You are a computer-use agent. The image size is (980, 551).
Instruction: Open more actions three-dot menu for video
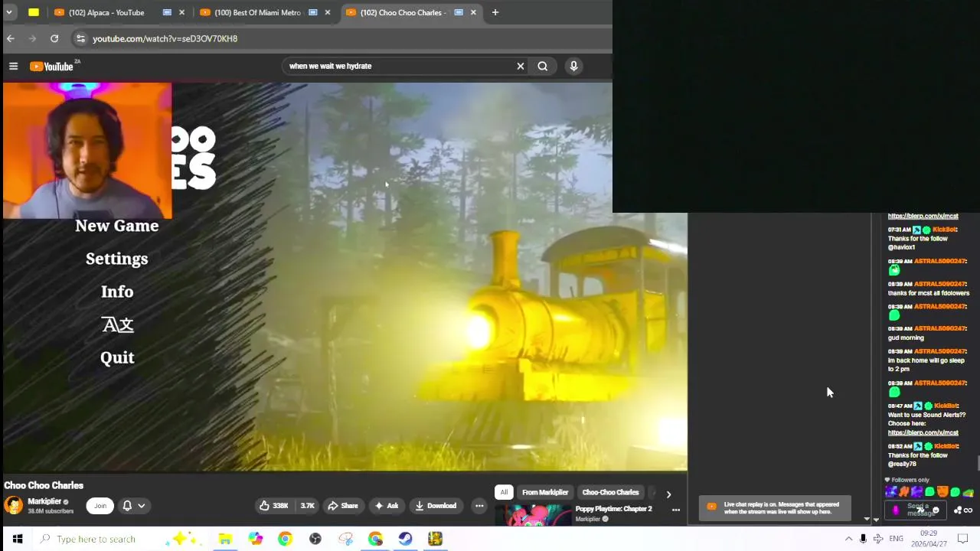coord(479,506)
